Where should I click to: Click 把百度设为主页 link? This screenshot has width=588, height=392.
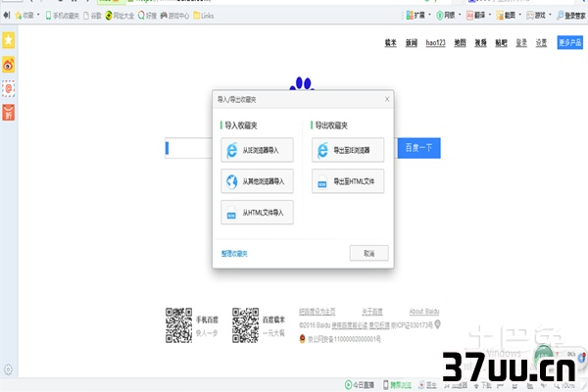(x=317, y=312)
